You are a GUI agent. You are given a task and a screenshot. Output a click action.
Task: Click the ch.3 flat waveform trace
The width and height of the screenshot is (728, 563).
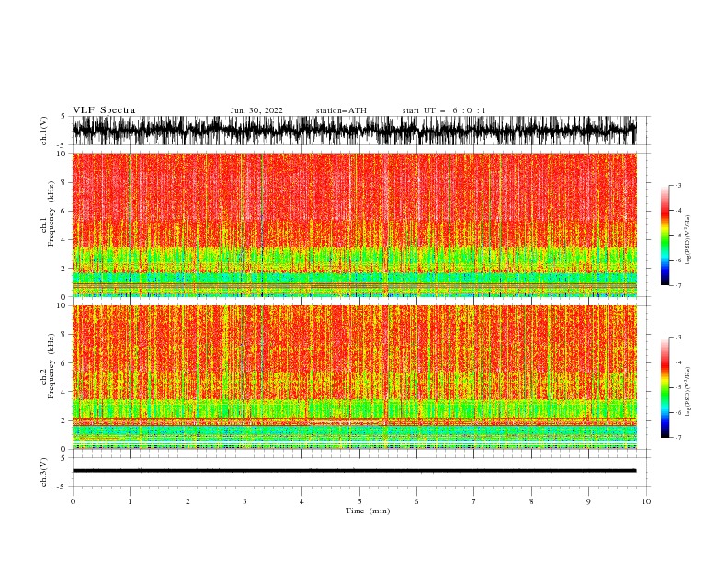(354, 471)
